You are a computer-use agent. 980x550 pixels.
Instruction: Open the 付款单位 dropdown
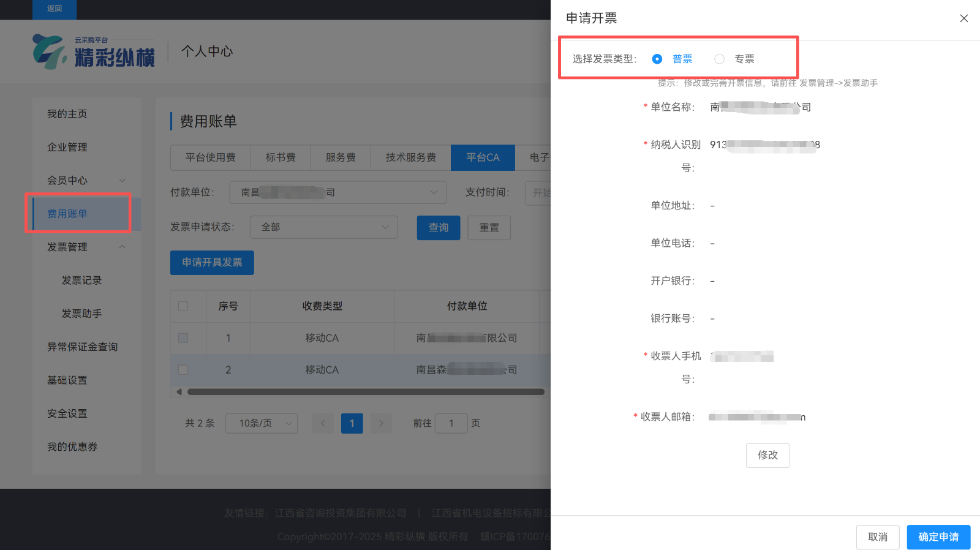(337, 192)
